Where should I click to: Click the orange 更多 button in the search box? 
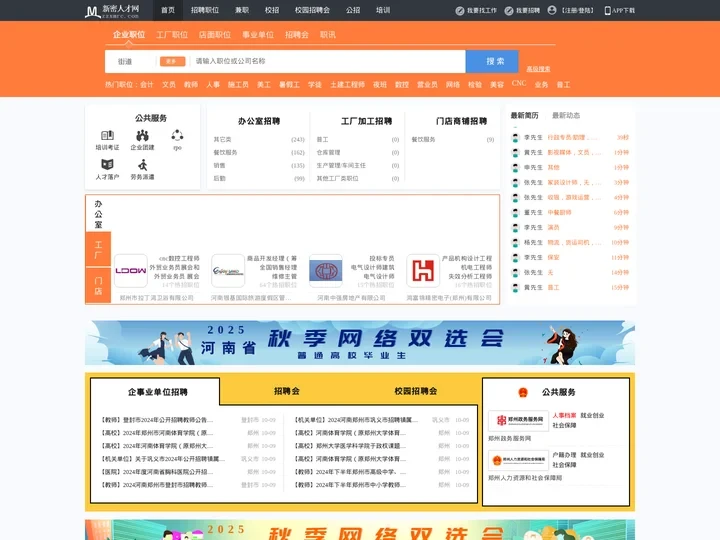[173, 62]
